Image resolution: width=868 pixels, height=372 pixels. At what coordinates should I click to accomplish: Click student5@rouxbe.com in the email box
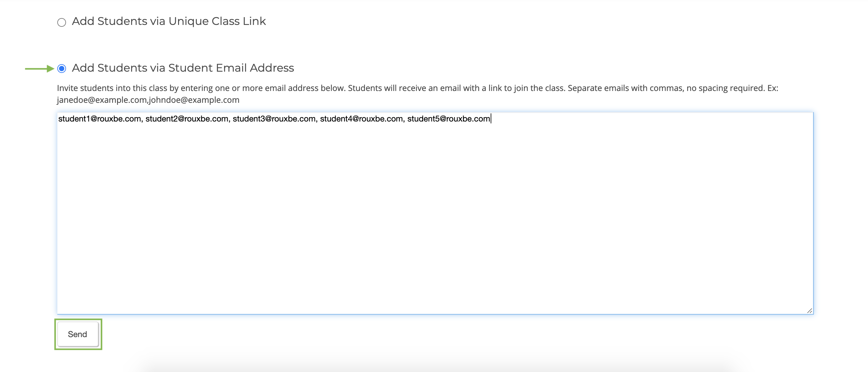click(x=449, y=119)
